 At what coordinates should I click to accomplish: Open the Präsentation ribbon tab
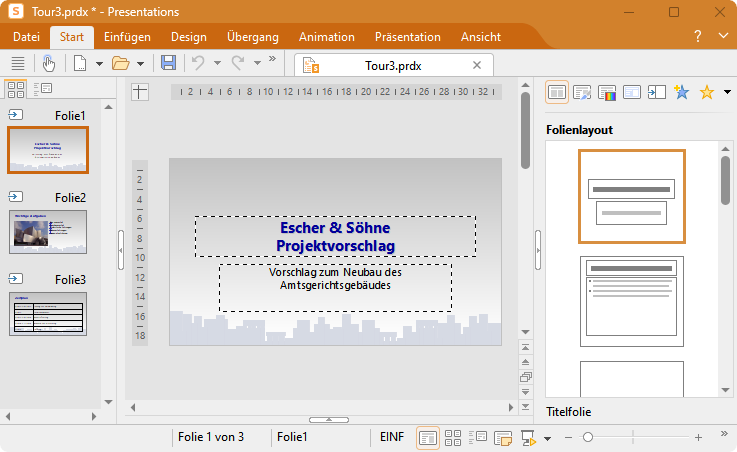pos(408,37)
